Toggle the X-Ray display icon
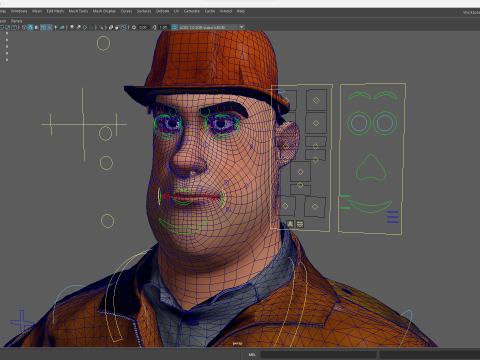Image resolution: width=480 pixels, height=360 pixels. pos(111,27)
